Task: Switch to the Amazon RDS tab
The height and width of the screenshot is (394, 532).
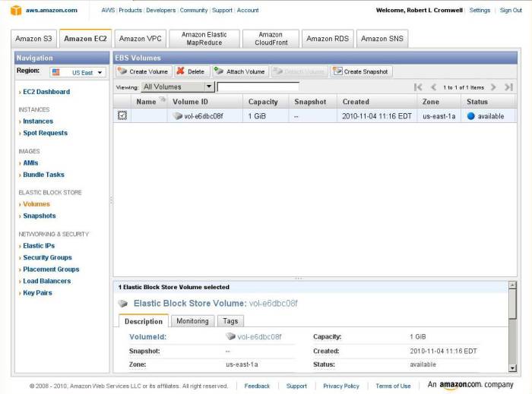Action: tap(328, 39)
